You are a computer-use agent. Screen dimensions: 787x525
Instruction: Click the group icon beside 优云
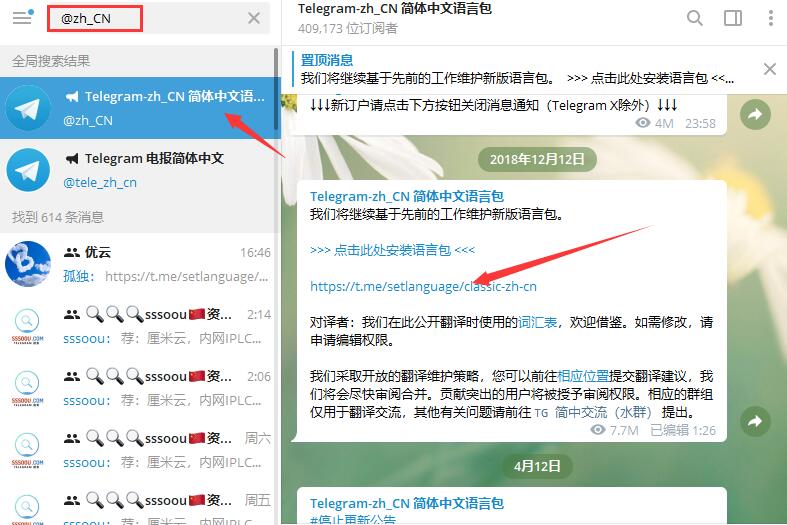[72, 252]
